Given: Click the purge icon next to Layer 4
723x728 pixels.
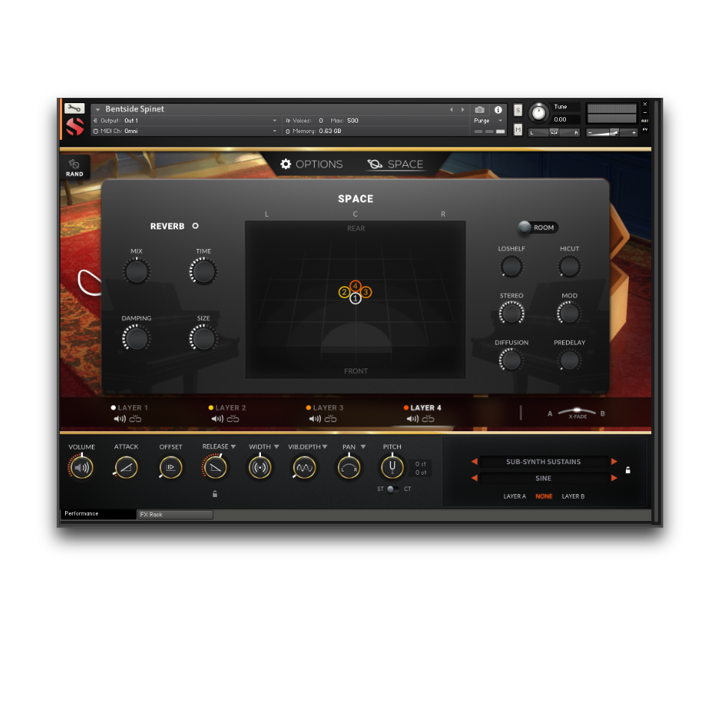Looking at the screenshot, I should point(427,419).
